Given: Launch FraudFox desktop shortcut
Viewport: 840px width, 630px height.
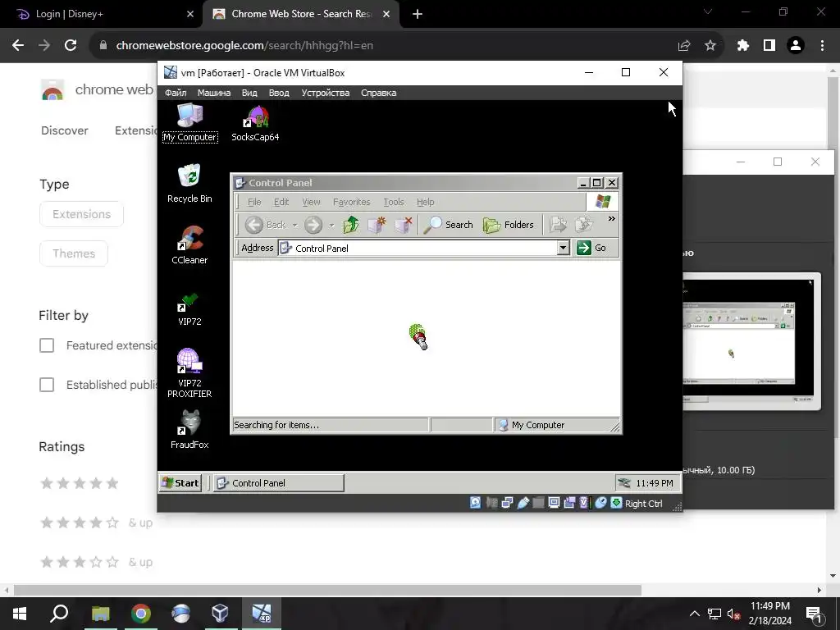Looking at the screenshot, I should click(x=189, y=428).
